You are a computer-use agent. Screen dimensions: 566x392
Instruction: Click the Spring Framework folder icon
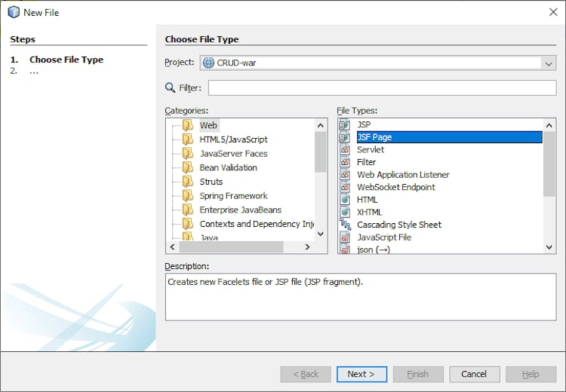click(x=188, y=196)
